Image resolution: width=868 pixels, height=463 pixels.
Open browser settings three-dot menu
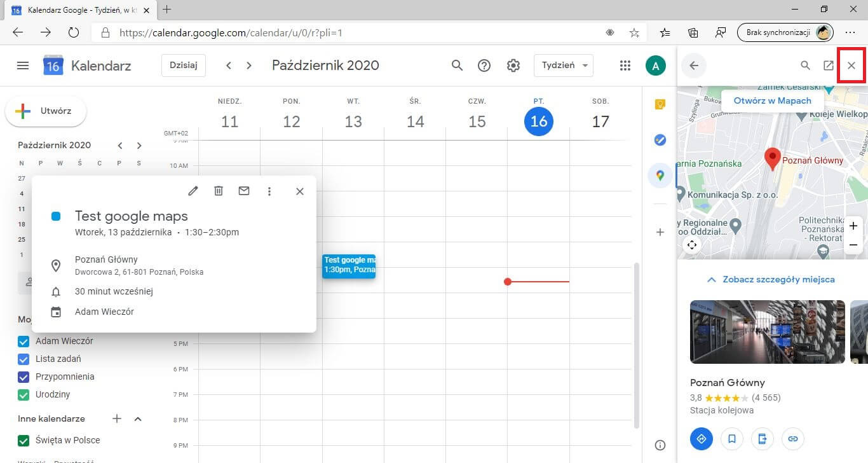point(851,32)
